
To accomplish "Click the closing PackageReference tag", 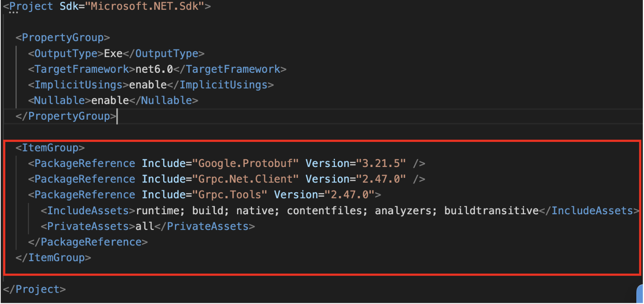I will coord(88,242).
